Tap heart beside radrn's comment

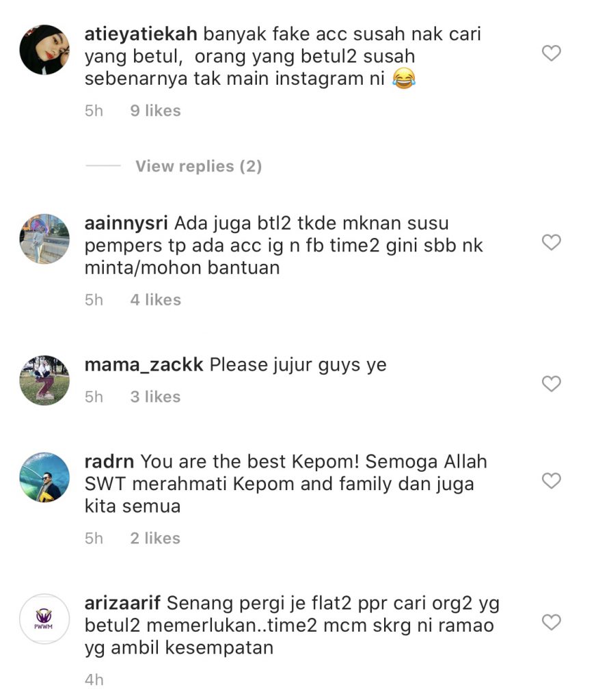[552, 481]
